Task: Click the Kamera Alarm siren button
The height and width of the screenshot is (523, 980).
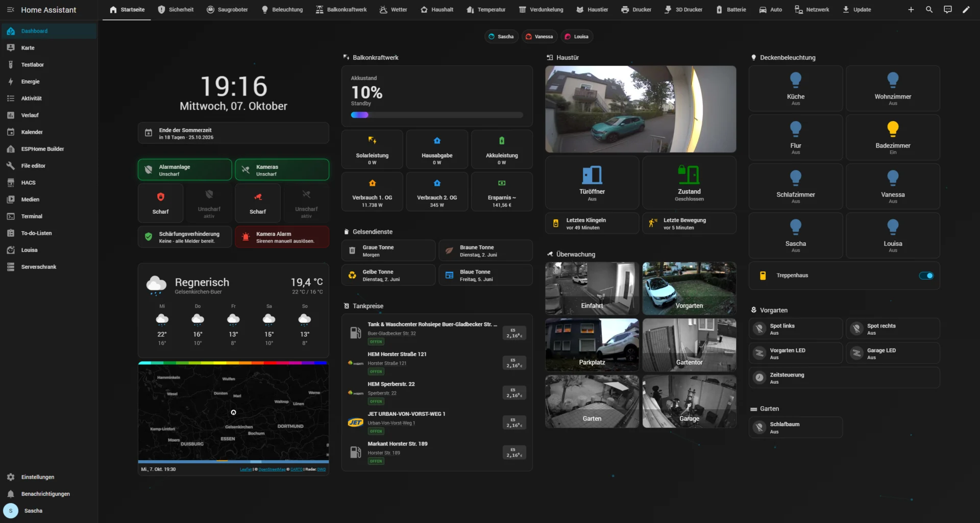Action: 282,237
